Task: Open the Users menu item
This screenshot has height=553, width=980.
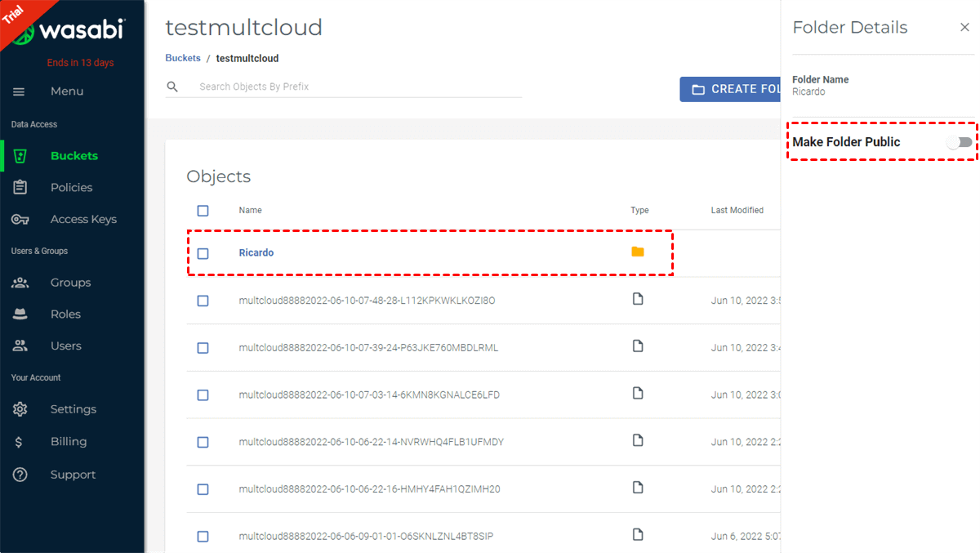Action: [x=65, y=346]
